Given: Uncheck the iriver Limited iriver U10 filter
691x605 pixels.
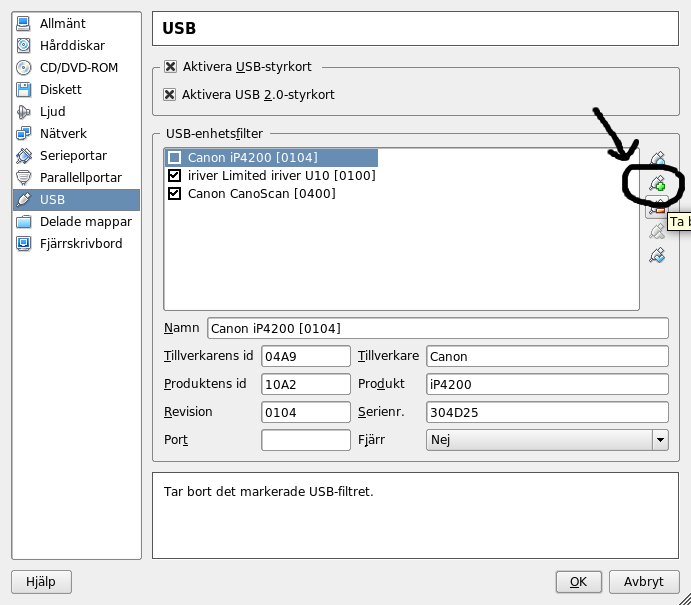Looking at the screenshot, I should tap(175, 175).
